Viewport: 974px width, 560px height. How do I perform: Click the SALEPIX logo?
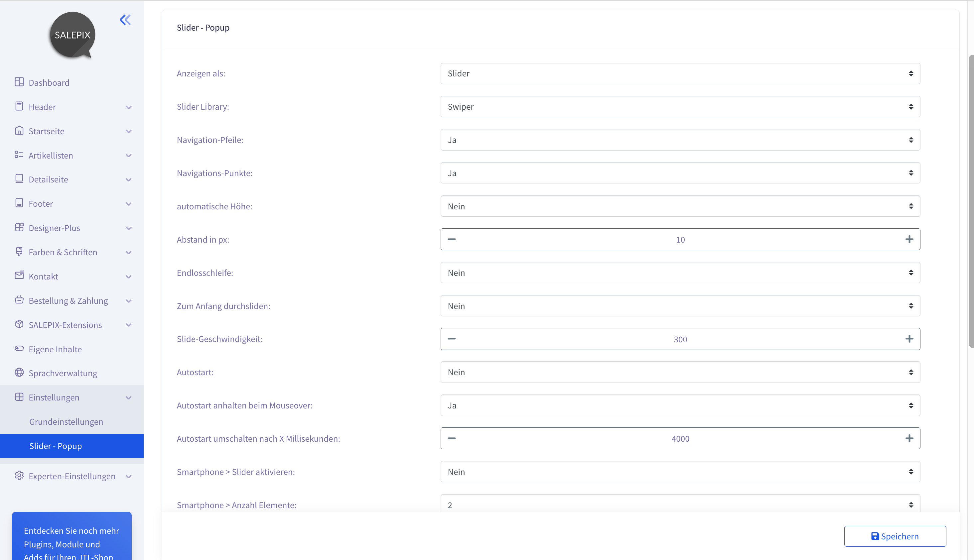click(x=72, y=35)
